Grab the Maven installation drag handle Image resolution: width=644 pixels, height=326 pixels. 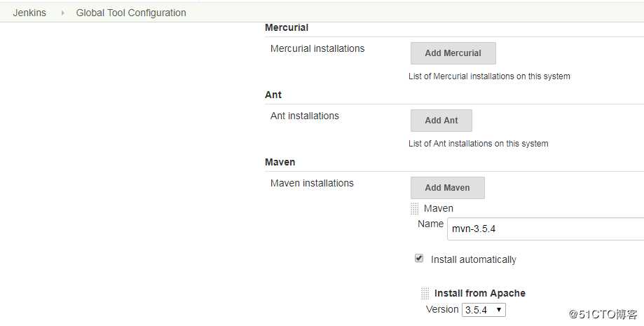pyautogui.click(x=415, y=209)
